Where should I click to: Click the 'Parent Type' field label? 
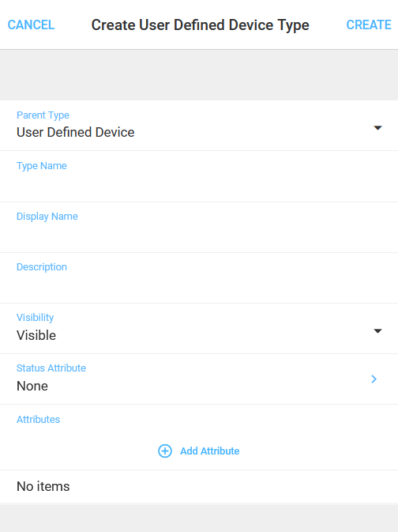point(43,115)
